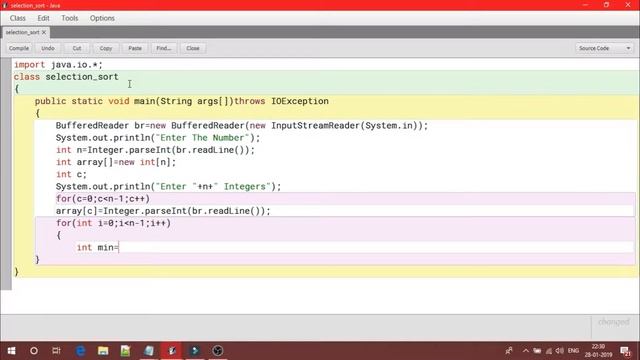The width and height of the screenshot is (640, 360).
Task: Open Cortana search circle on taskbar
Action: click(x=34, y=351)
